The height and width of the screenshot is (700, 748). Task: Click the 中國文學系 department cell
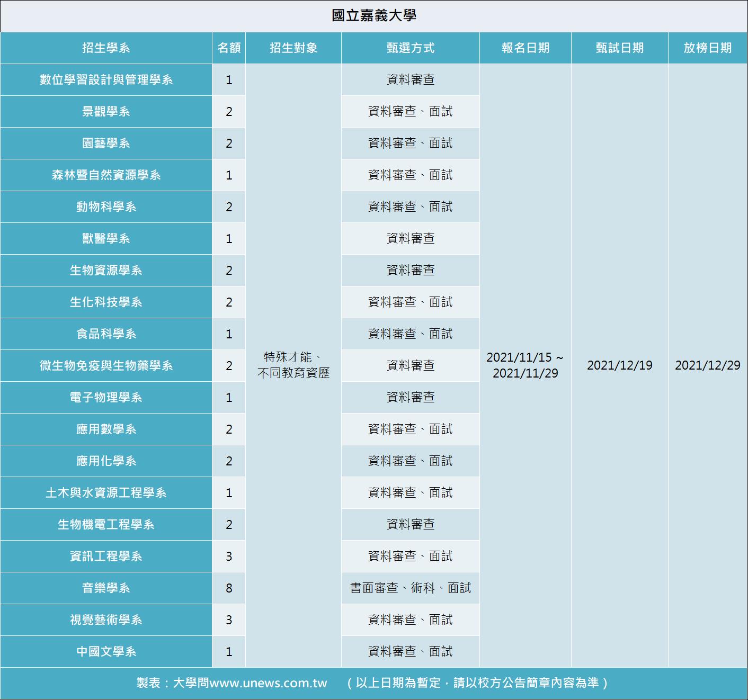[106, 652]
